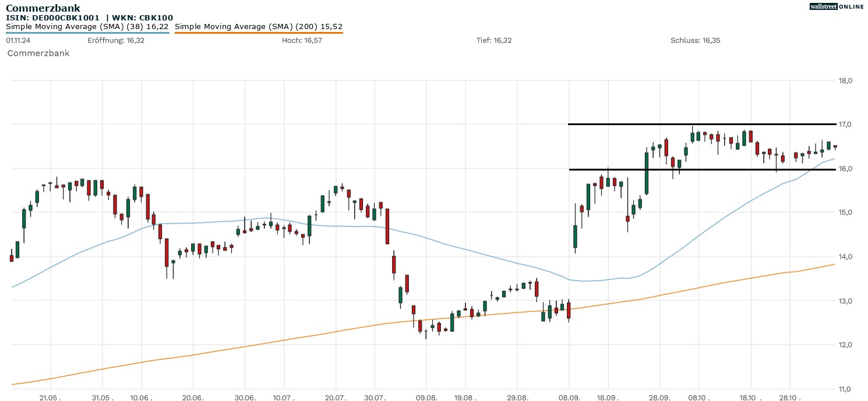Click the 18.09. date axis label
Image resolution: width=868 pixels, height=401 pixels.
click(608, 398)
